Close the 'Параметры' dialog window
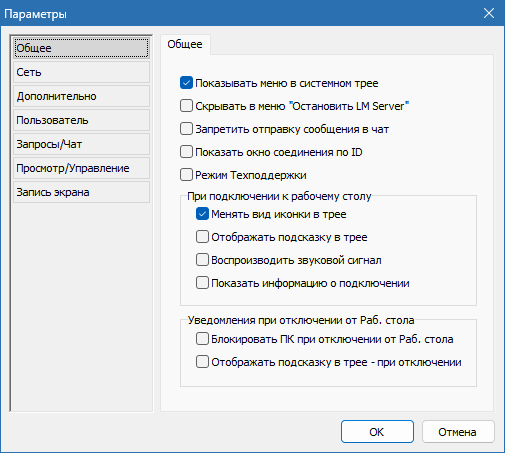This screenshot has width=505, height=453. point(489,13)
